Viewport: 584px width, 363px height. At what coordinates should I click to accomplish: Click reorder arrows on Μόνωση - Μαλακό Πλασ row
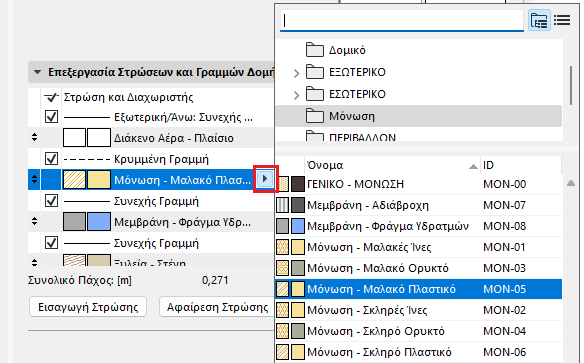tap(34, 179)
